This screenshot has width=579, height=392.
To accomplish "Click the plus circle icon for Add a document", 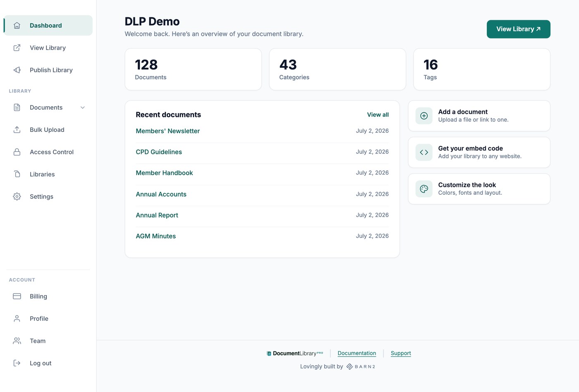I will pos(424,116).
